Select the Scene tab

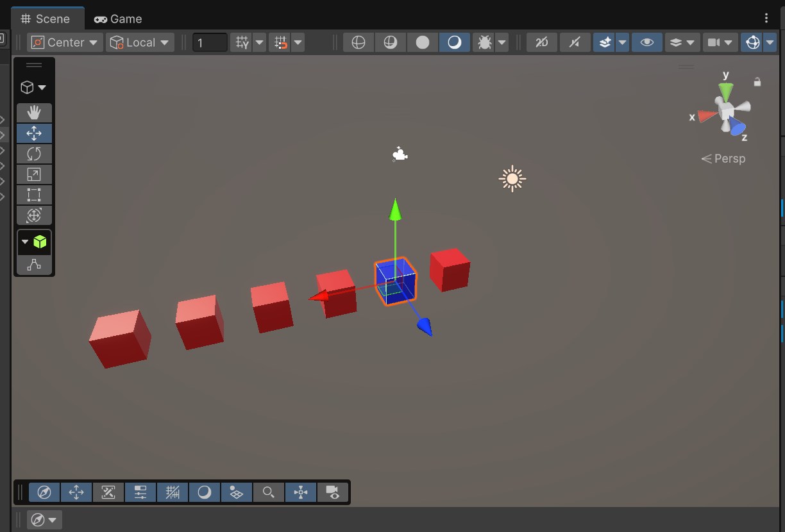pos(45,19)
